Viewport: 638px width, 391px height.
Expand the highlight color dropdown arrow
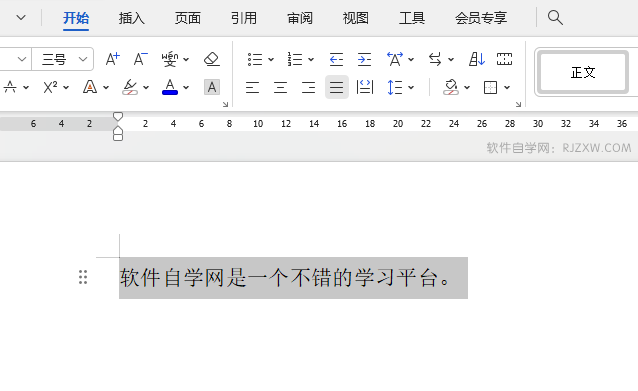[146, 87]
